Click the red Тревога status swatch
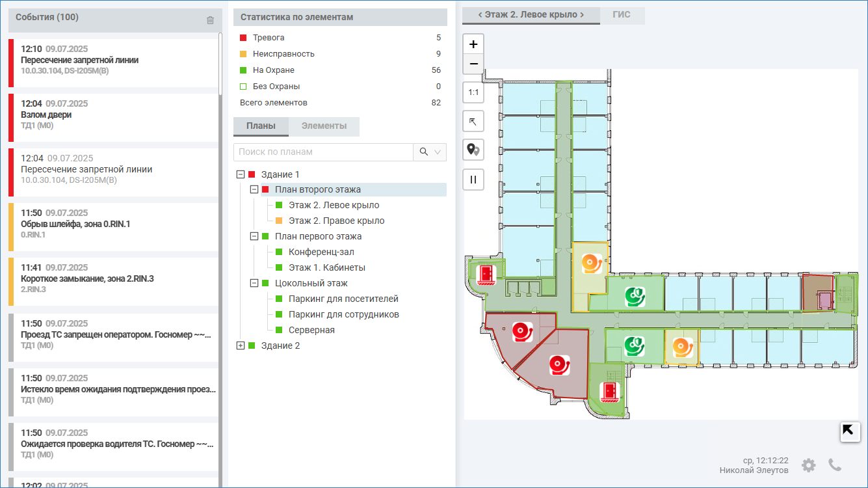The image size is (868, 488). click(x=243, y=38)
